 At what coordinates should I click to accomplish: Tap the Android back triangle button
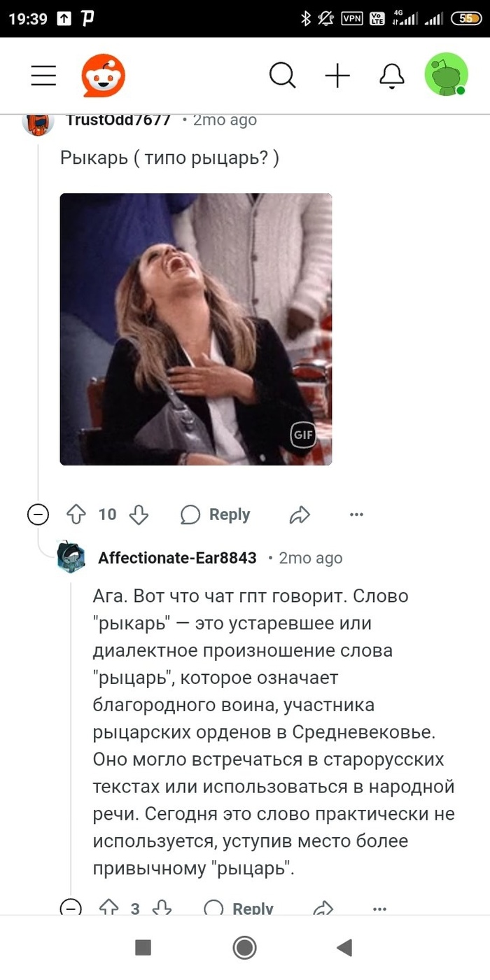tap(344, 948)
